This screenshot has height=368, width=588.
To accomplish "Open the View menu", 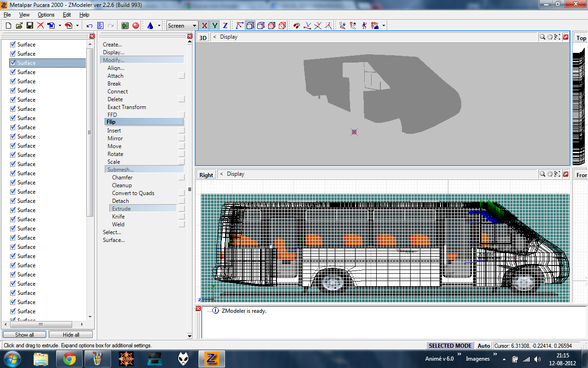I will 24,15.
